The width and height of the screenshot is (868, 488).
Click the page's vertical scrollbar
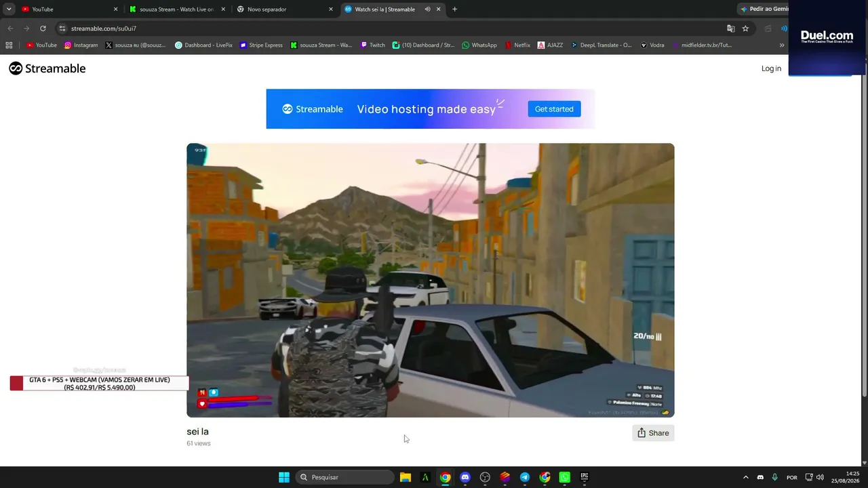click(x=864, y=230)
